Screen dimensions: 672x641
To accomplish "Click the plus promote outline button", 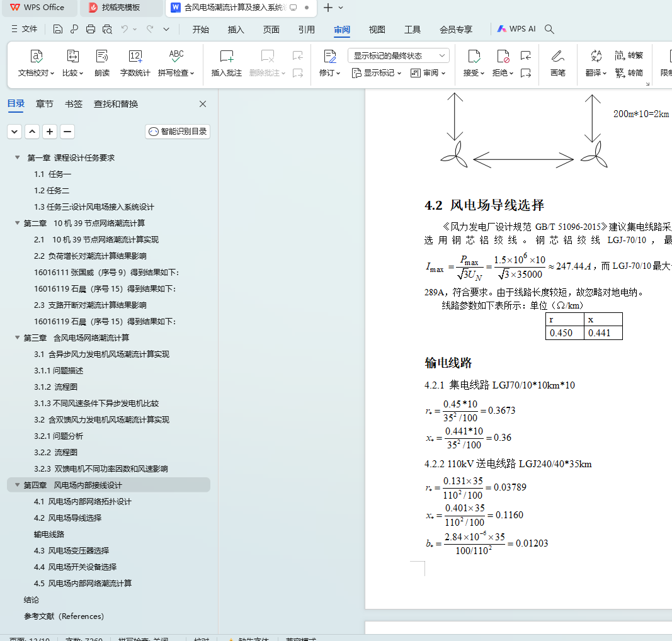I will [x=50, y=132].
